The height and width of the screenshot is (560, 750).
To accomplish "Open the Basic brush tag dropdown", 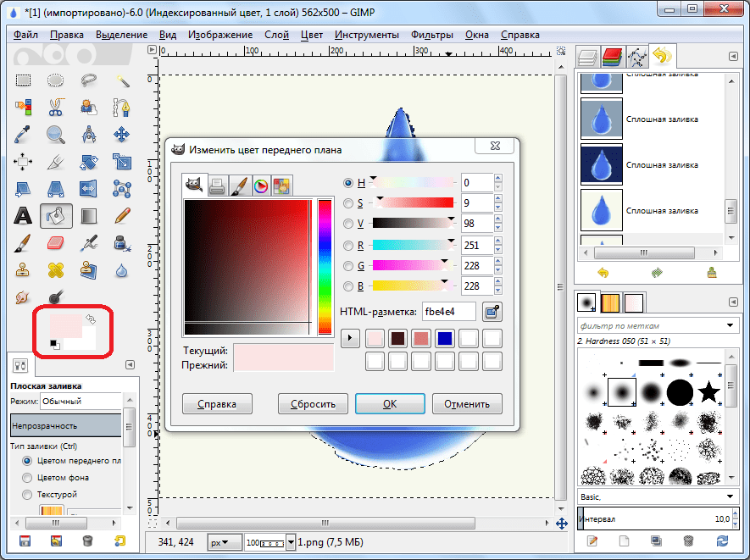I will (x=731, y=496).
